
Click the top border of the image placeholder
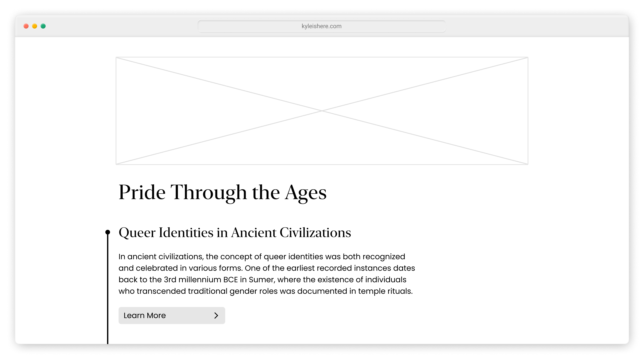tap(322, 57)
